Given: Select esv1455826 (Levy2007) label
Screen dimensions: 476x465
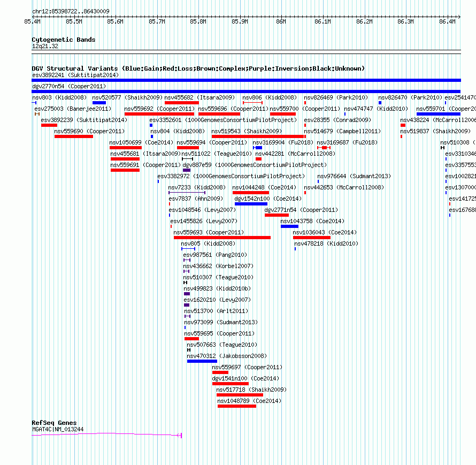Looking at the screenshot, I should point(204,221).
